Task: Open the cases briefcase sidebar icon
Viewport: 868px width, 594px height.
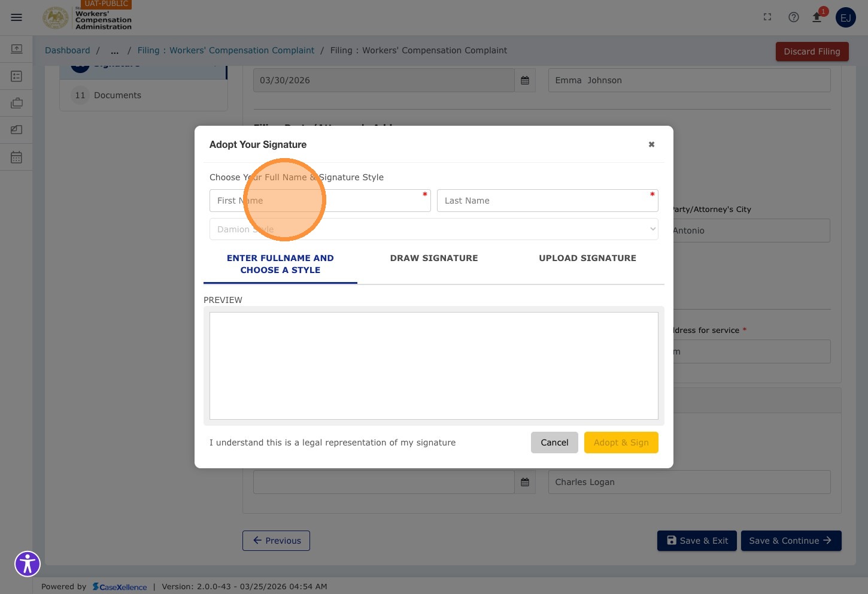Action: 17,103
